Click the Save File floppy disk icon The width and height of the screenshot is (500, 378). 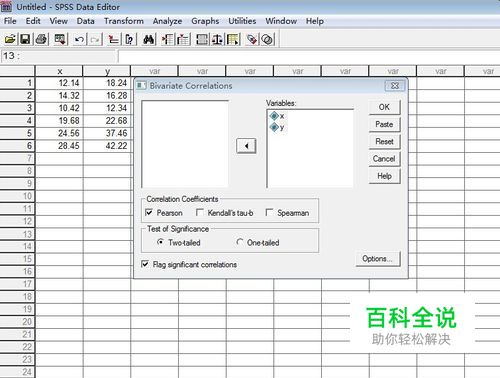25,39
